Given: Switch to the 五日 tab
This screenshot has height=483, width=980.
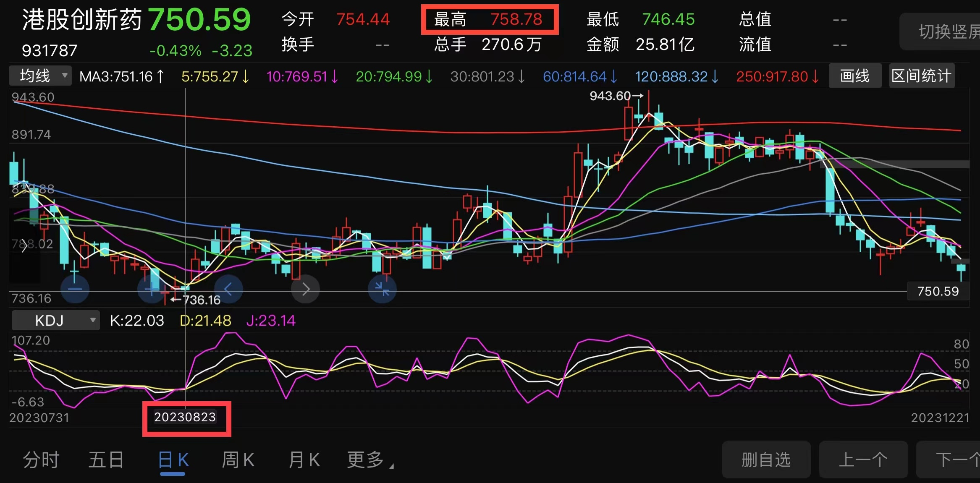Looking at the screenshot, I should click(106, 460).
